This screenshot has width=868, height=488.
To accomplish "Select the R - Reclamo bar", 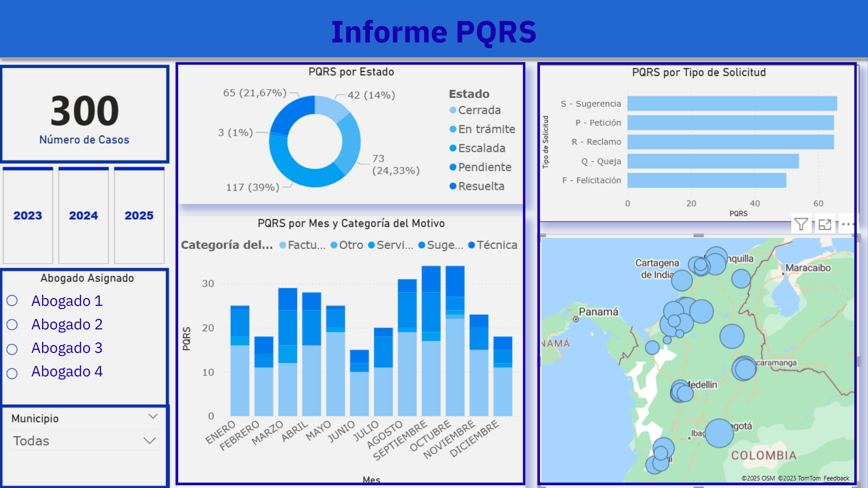I will pyautogui.click(x=731, y=142).
